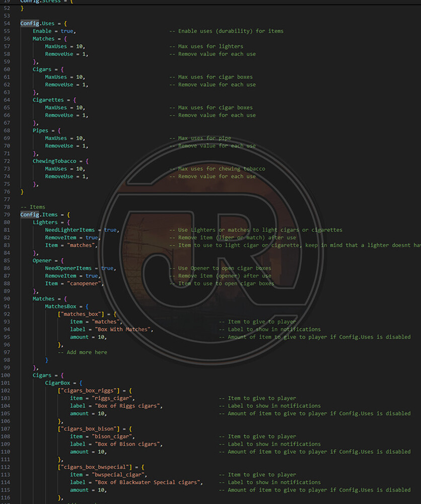Screen dimensions: 421x504
Task: Click MaxUses on line 57
Action: coord(56,46)
